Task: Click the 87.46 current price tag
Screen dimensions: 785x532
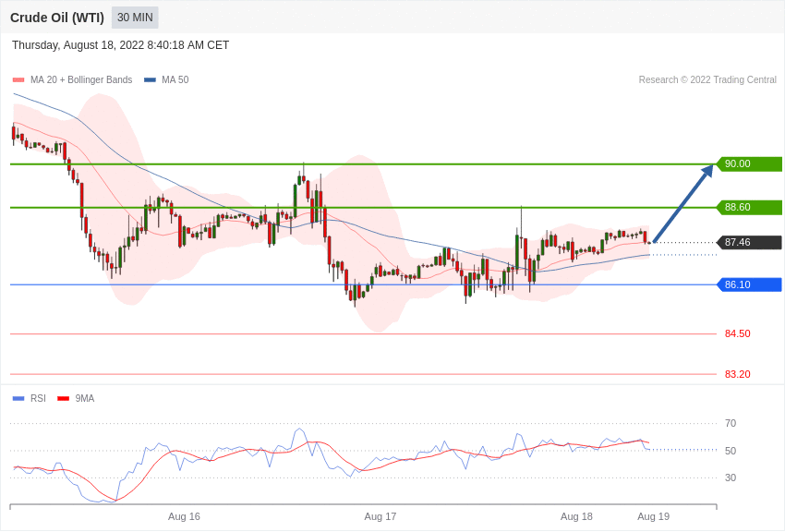Action: (749, 242)
